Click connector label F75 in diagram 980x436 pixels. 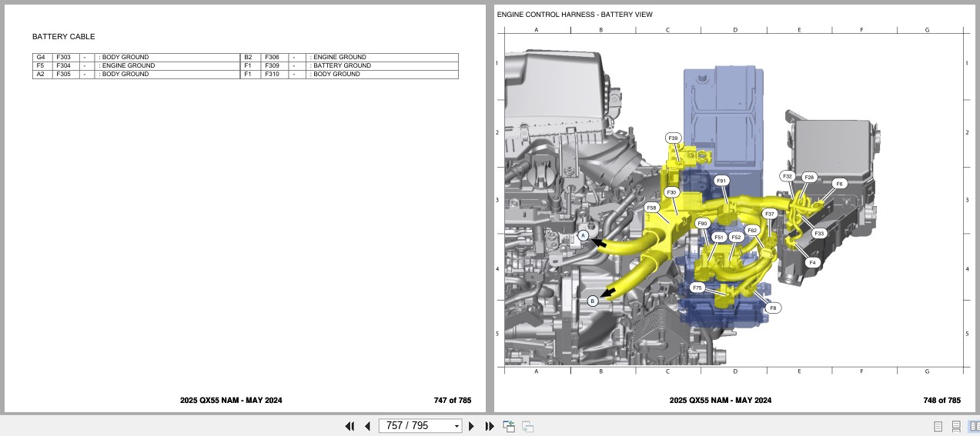[x=697, y=288]
